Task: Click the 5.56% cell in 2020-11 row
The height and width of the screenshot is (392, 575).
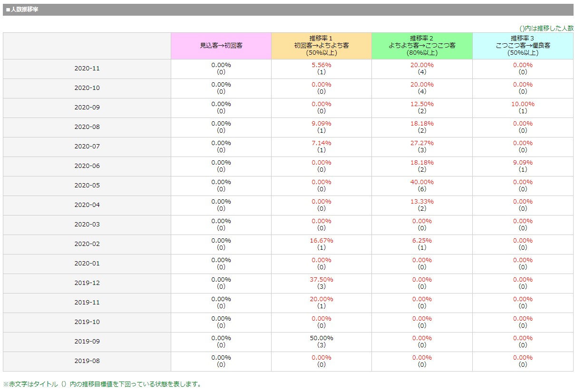Action: tap(322, 65)
